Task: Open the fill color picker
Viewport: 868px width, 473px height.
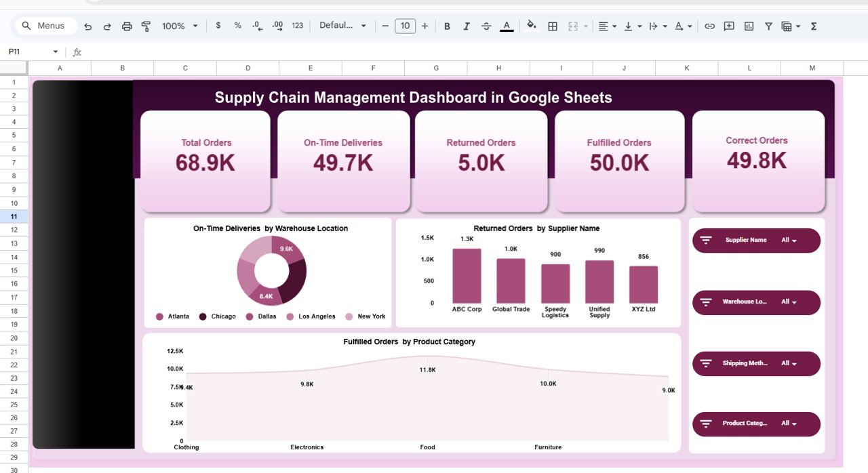Action: pos(531,26)
